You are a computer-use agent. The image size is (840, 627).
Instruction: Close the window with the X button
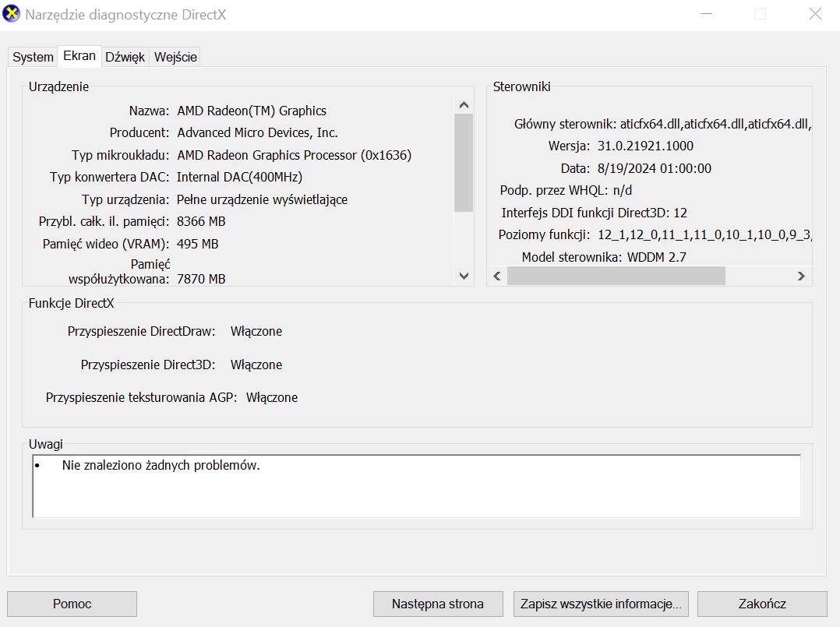(815, 14)
